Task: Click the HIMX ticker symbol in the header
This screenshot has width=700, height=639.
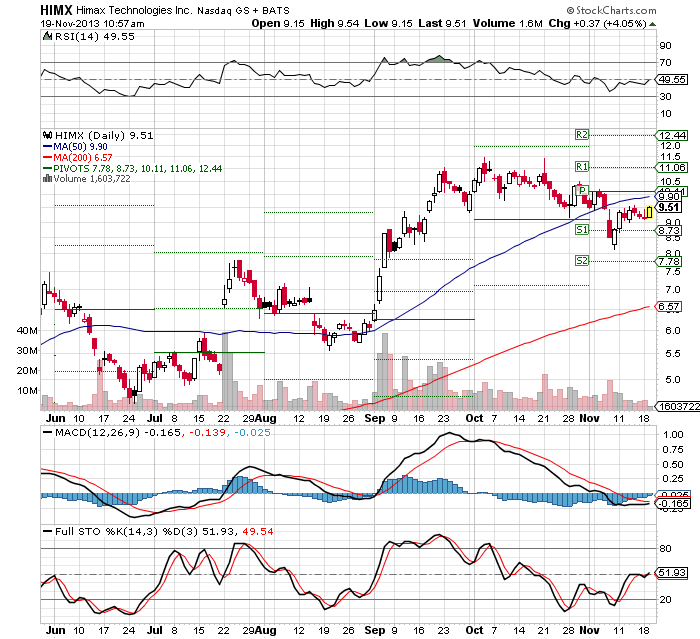Action: [56, 10]
